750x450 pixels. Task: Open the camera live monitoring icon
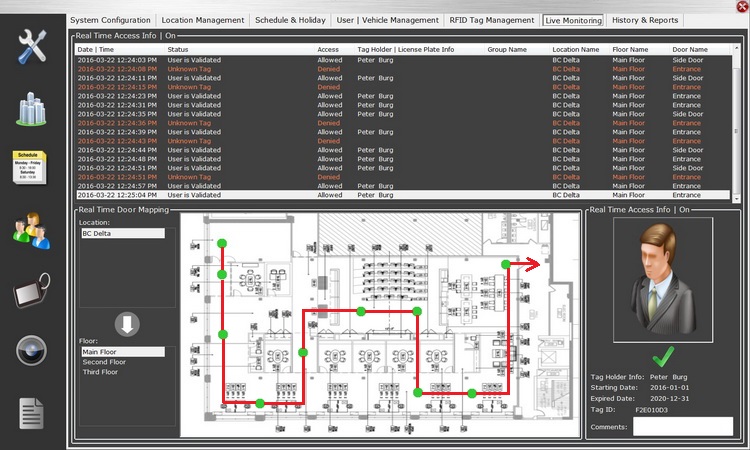(x=33, y=350)
